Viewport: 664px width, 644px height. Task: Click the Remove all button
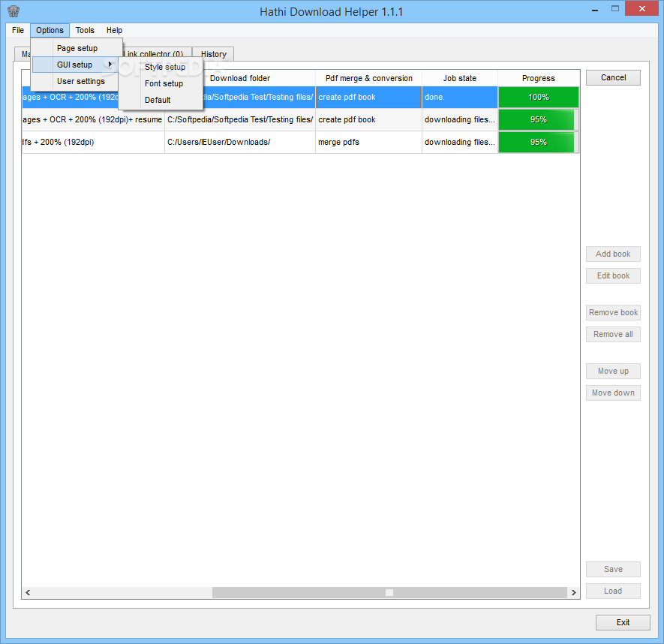[x=613, y=334]
